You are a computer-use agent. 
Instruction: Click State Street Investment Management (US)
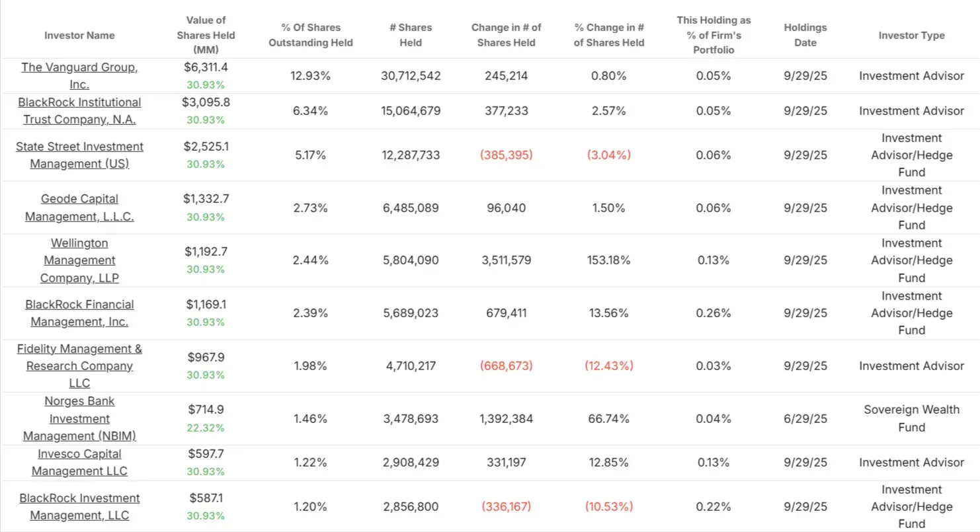pyautogui.click(x=79, y=155)
